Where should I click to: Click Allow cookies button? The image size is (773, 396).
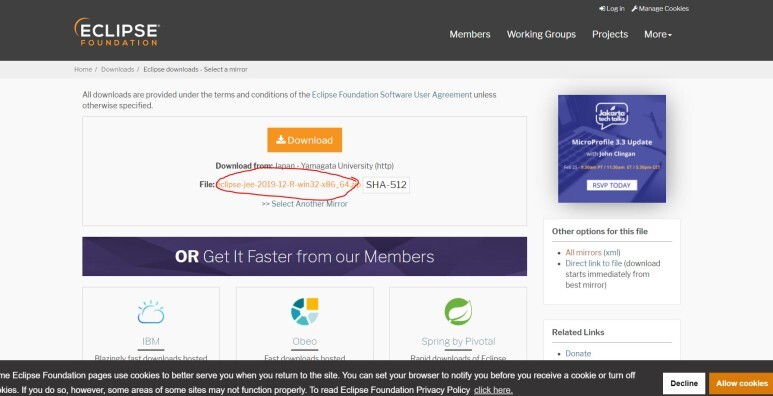741,383
